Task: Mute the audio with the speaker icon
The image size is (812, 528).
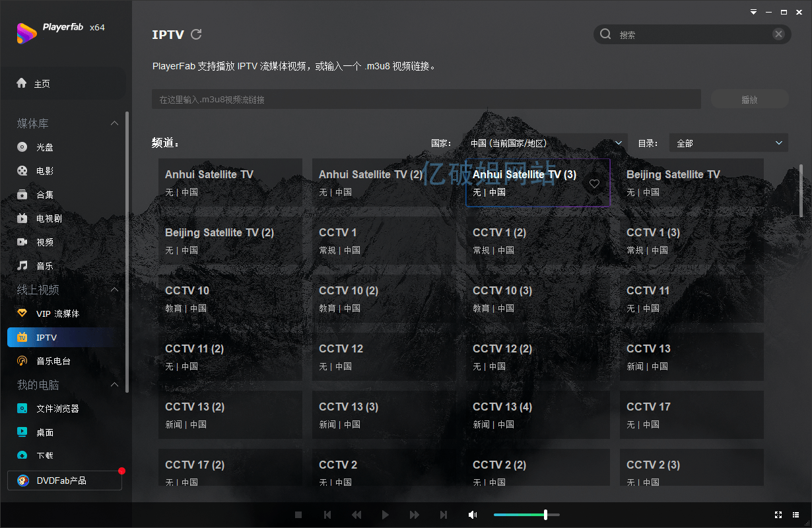Action: 473,514
